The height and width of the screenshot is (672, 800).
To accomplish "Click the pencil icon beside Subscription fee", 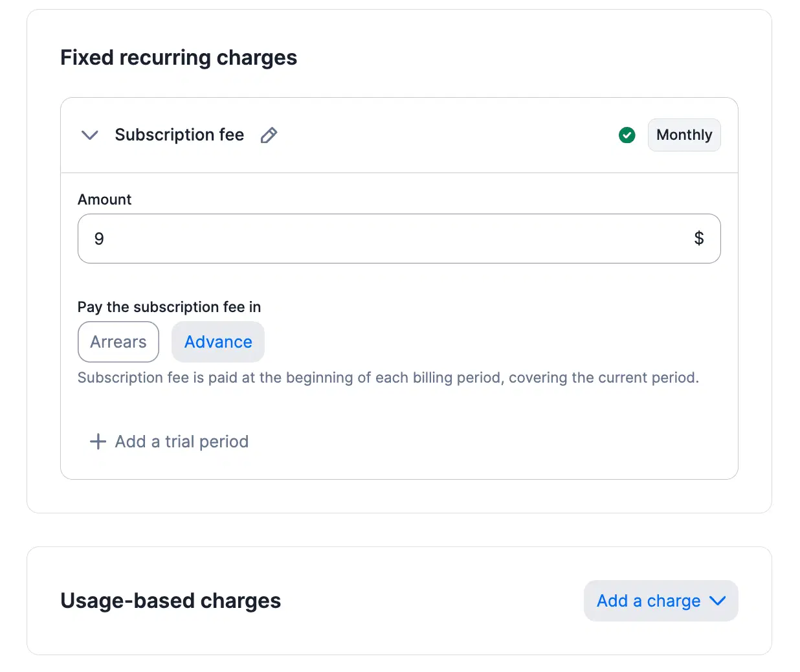I will tap(269, 135).
